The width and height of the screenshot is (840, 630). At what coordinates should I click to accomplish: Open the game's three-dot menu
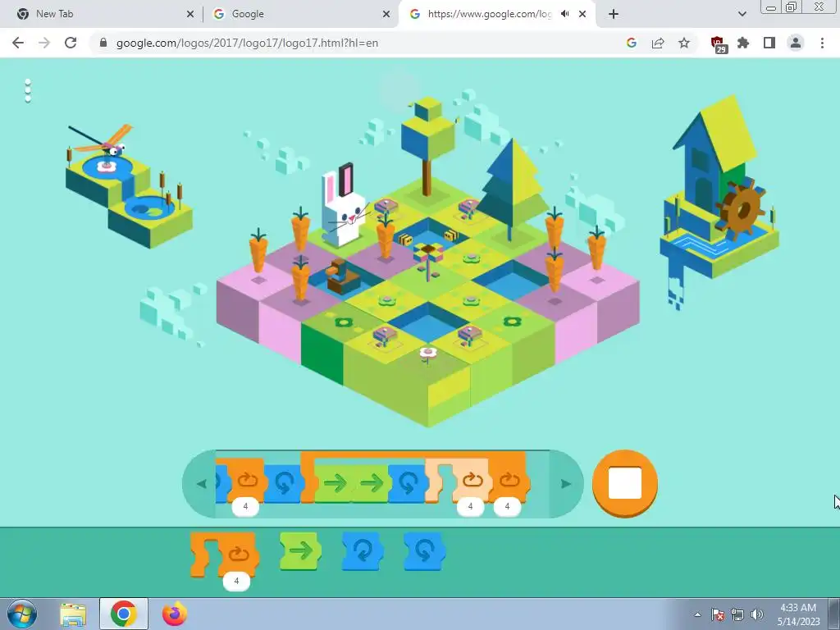pyautogui.click(x=28, y=90)
